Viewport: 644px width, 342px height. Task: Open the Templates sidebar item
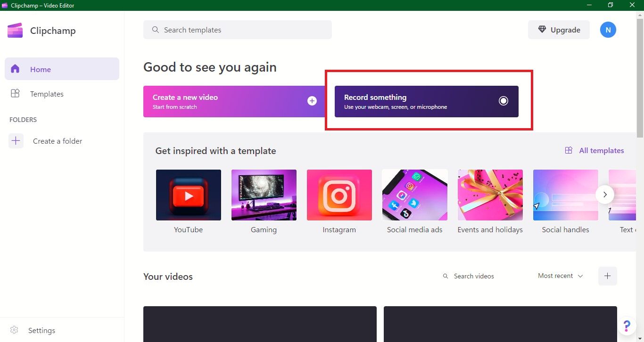click(62, 94)
